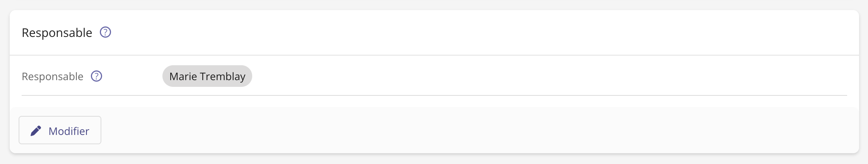
Task: Click the Responsable section heading
Action: pyautogui.click(x=57, y=33)
